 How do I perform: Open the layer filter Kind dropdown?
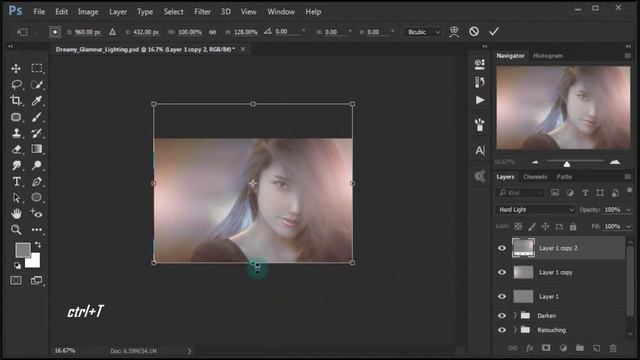coord(521,193)
